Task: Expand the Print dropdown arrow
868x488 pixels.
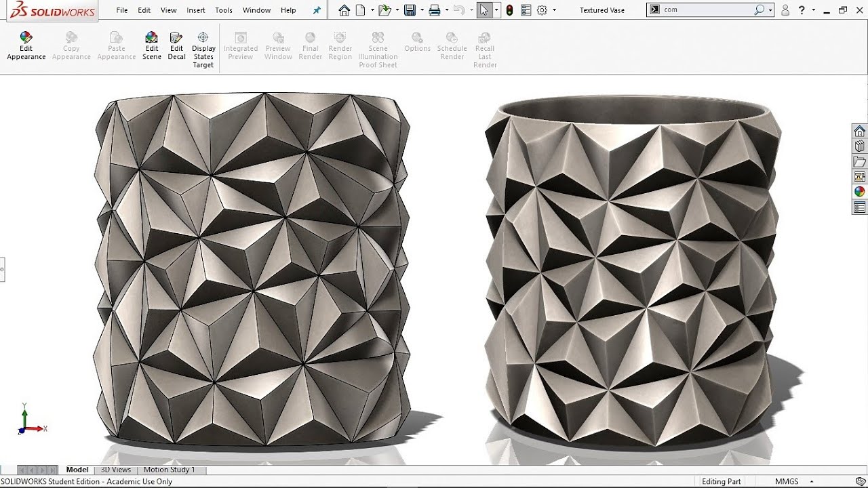Action: 446,10
